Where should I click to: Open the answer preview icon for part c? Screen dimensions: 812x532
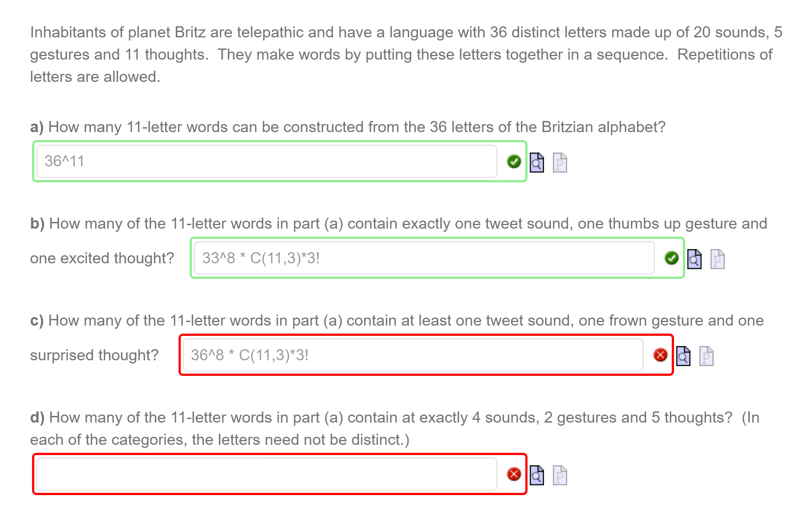(683, 356)
